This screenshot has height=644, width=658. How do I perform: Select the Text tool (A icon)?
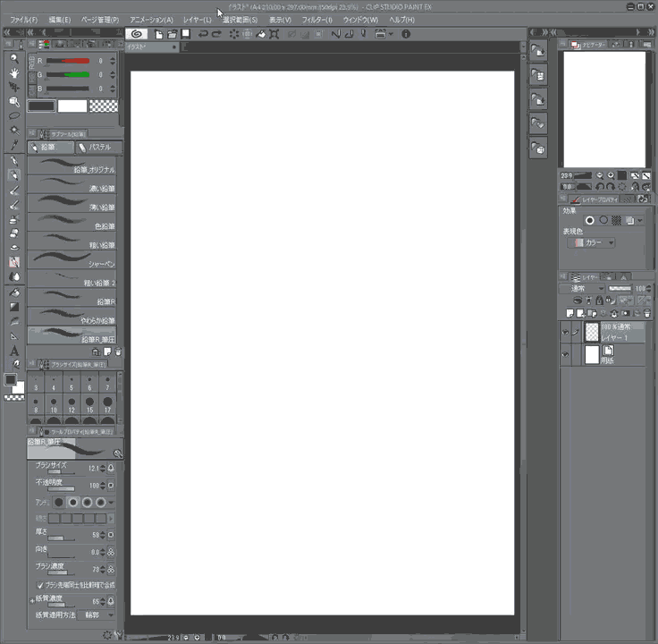pos(13,350)
